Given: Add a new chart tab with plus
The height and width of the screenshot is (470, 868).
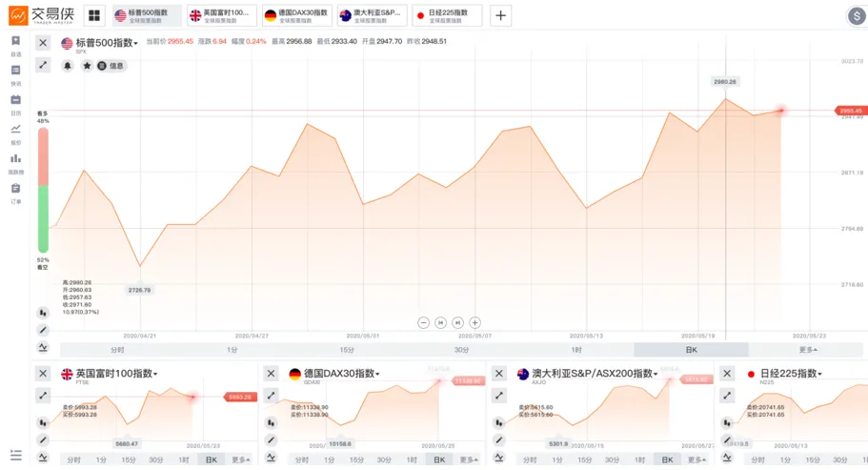Looking at the screenshot, I should (500, 15).
